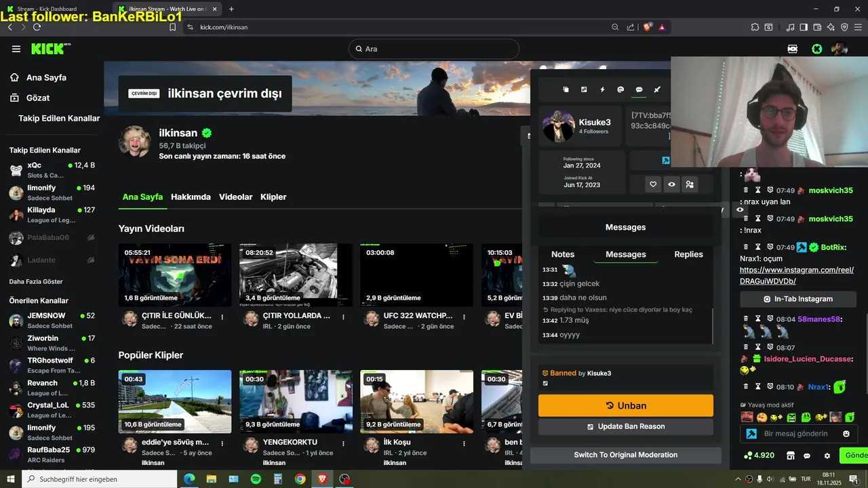Open options menu for ÇITIR YOLLARDA video
868x488 pixels.
click(344, 317)
